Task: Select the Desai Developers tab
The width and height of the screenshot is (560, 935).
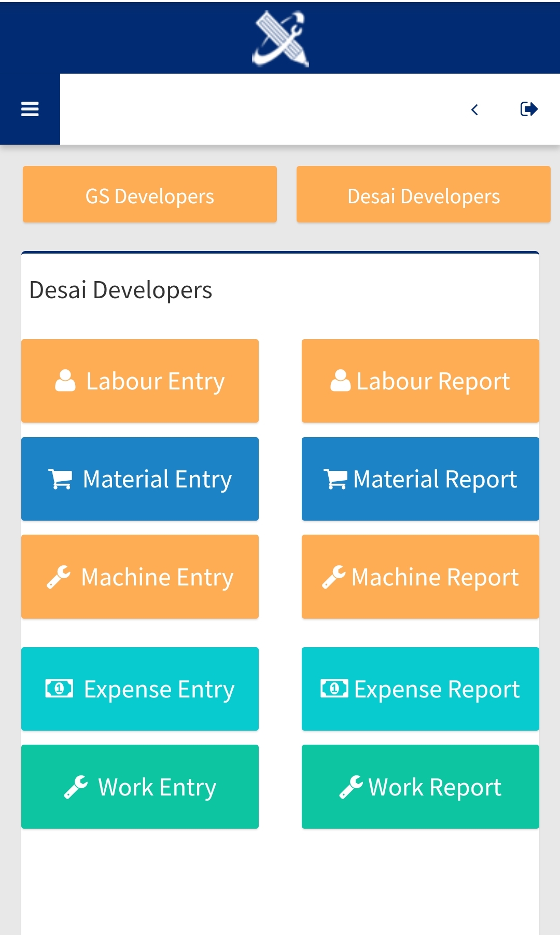Action: point(423,195)
